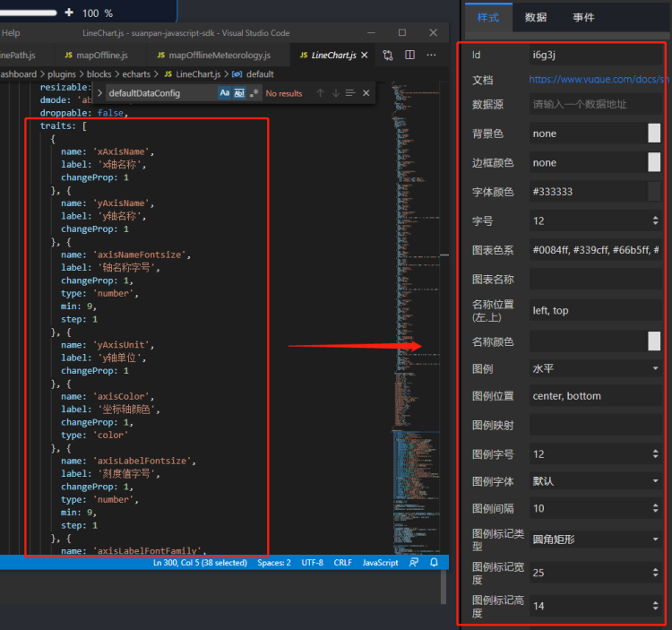Screen dimensions: 672x630
Task: Open the source control compare changes icon
Action: coord(388,56)
